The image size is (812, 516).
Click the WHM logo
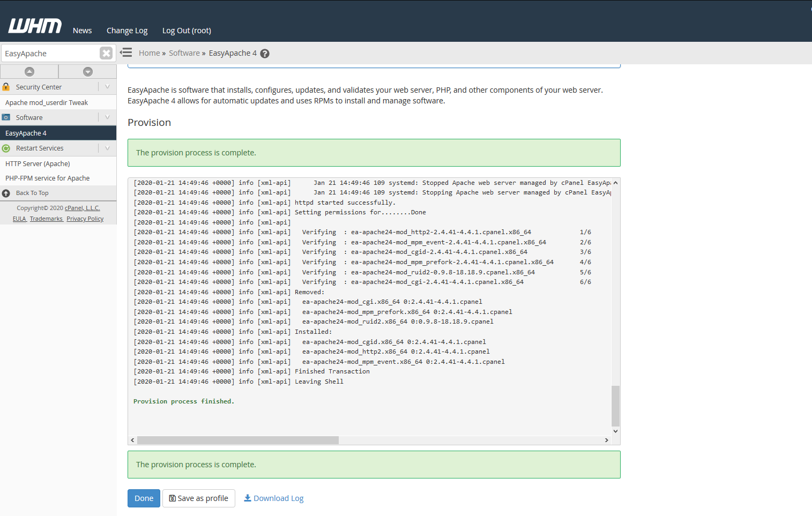35,26
